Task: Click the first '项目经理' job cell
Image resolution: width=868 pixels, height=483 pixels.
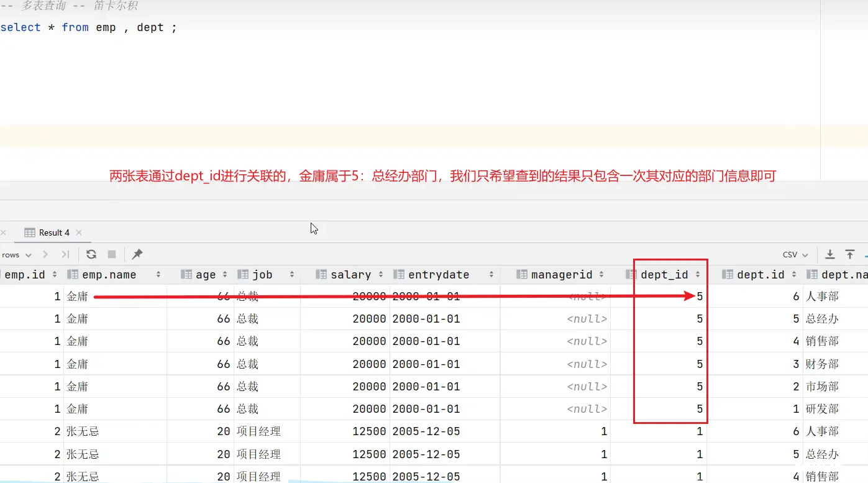Action: [x=258, y=431]
